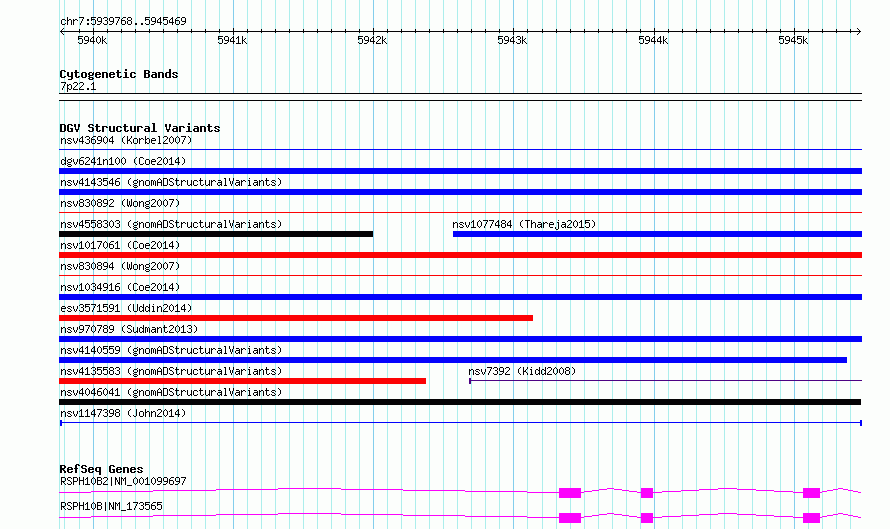Screen dimensions: 890x529
Task: Click the nsv4140559 (gnomADStructuralVariants) label
Action: click(x=171, y=350)
